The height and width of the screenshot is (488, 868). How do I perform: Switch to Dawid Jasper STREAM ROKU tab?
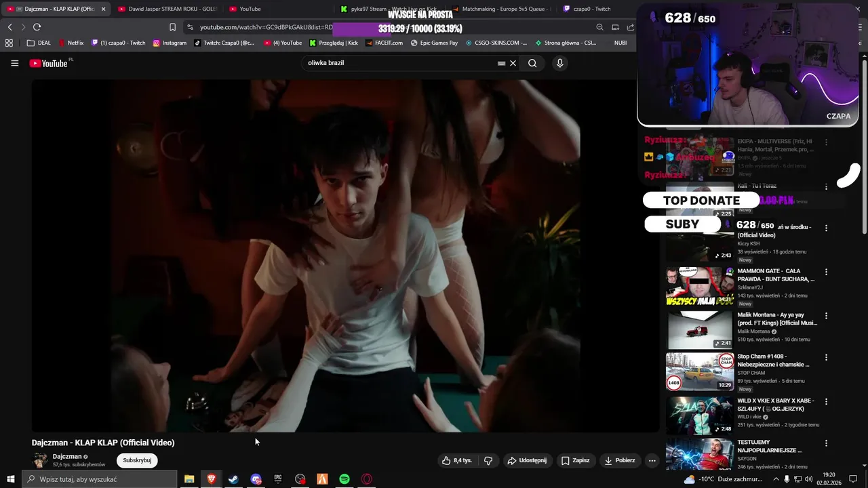coord(167,9)
